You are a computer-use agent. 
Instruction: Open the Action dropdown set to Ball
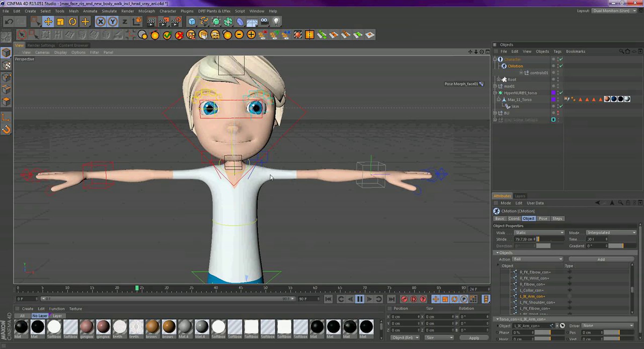(538, 259)
